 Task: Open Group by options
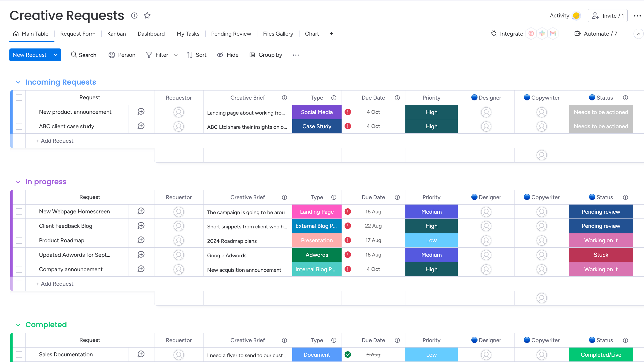266,55
